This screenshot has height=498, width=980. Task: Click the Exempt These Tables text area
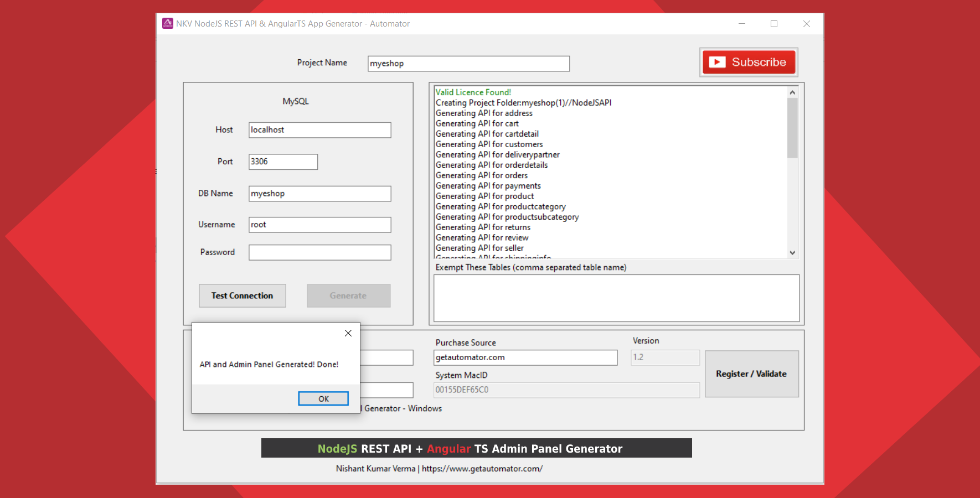pos(616,298)
